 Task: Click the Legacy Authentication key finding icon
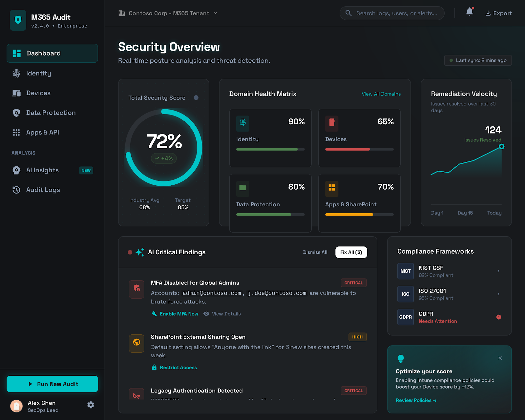[136, 394]
